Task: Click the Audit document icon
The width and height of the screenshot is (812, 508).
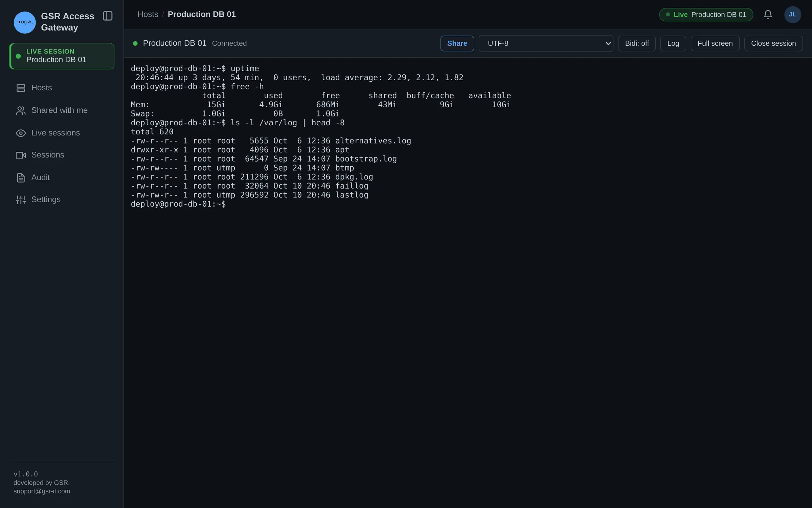Action: (21, 177)
